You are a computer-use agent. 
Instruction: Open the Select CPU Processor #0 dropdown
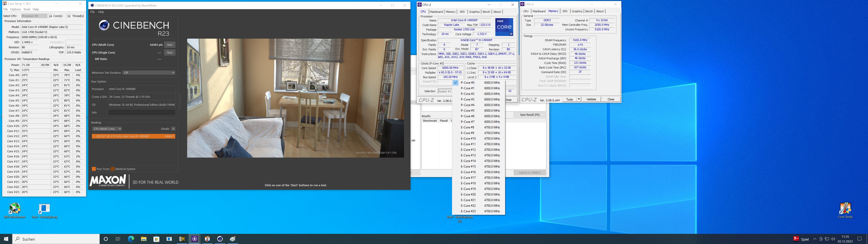click(x=34, y=16)
